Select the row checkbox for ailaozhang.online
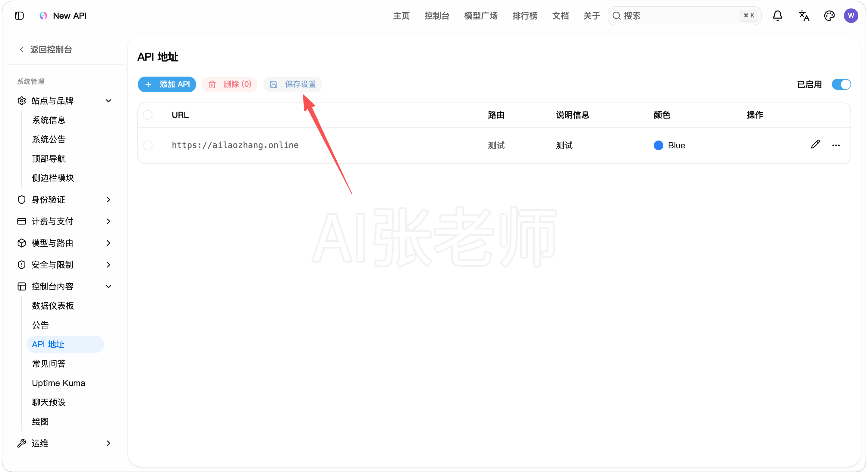The width and height of the screenshot is (868, 474). 148,145
